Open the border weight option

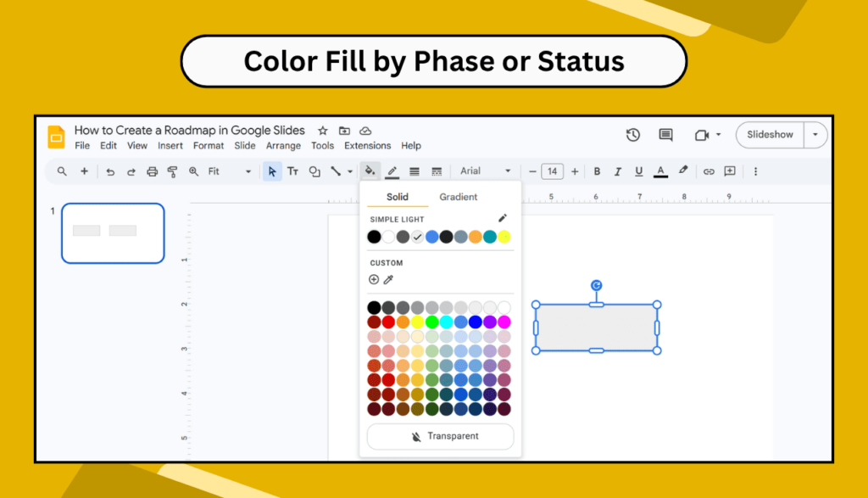click(x=414, y=171)
